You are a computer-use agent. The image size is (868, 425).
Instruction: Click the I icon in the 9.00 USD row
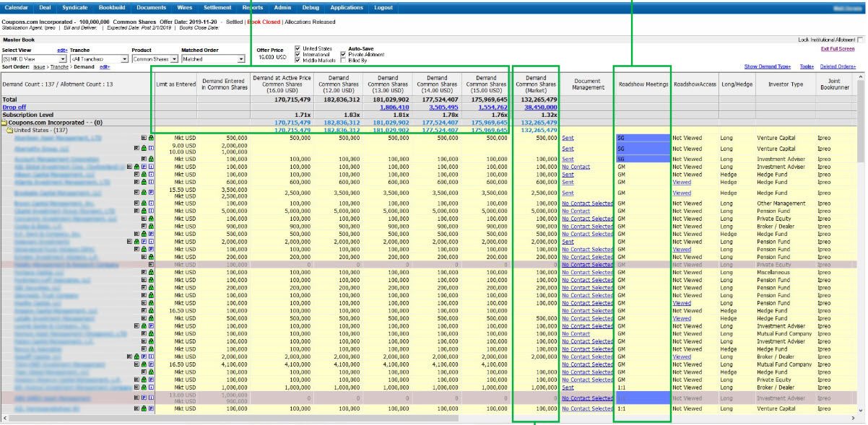[151, 147]
